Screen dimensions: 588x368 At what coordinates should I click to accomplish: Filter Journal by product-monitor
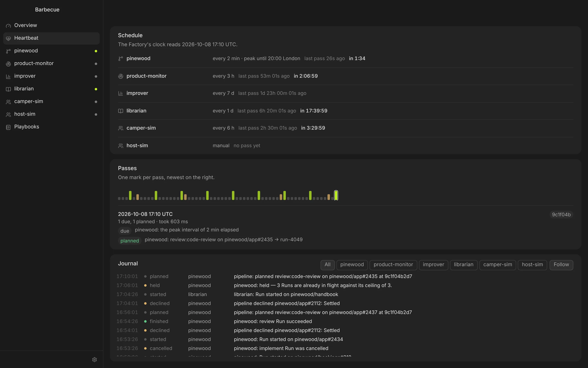click(x=393, y=265)
